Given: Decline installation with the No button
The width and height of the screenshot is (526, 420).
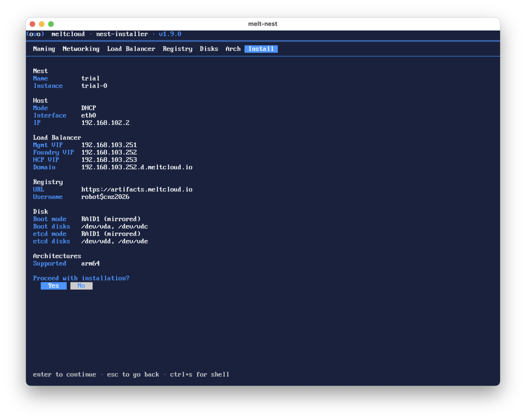Looking at the screenshot, I should [81, 286].
